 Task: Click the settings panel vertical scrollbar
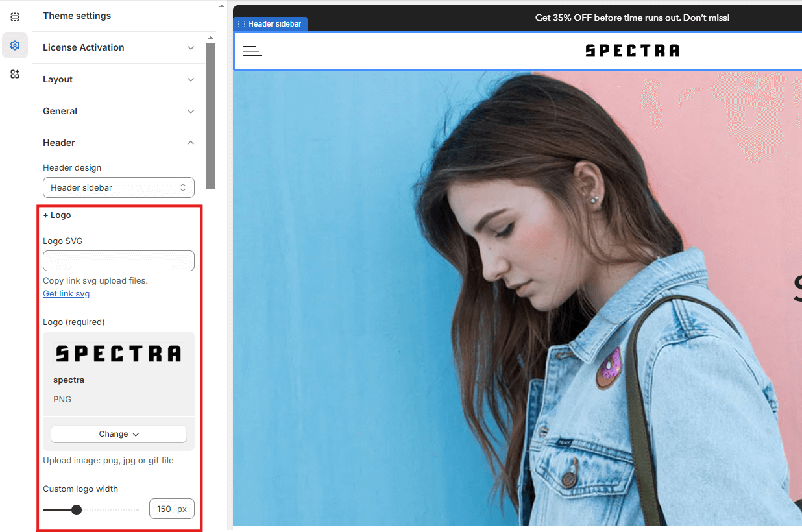pos(210,115)
